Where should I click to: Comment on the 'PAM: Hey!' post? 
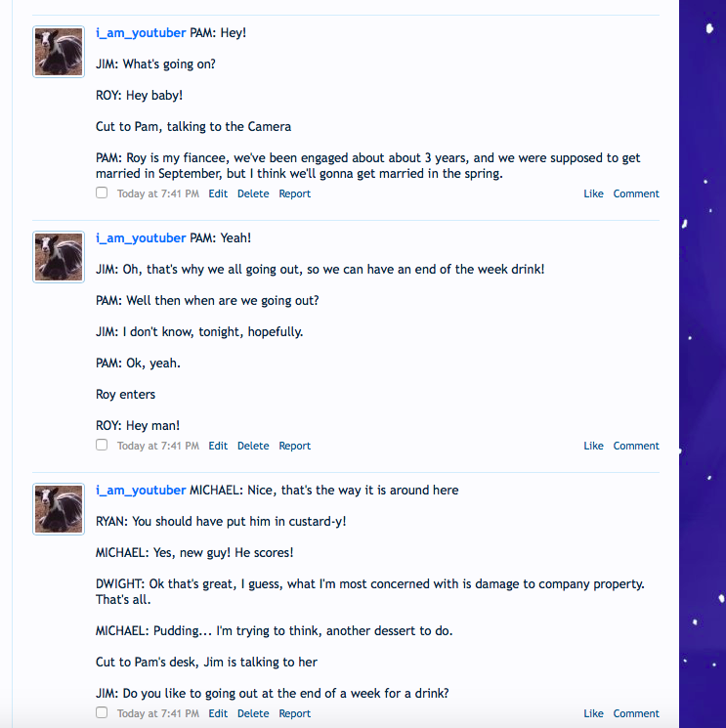click(636, 193)
